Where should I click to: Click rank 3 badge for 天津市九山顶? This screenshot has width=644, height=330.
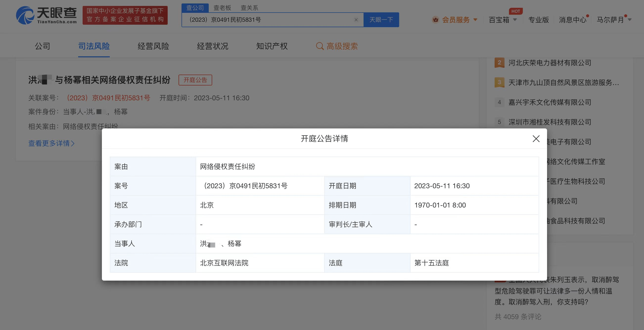499,82
